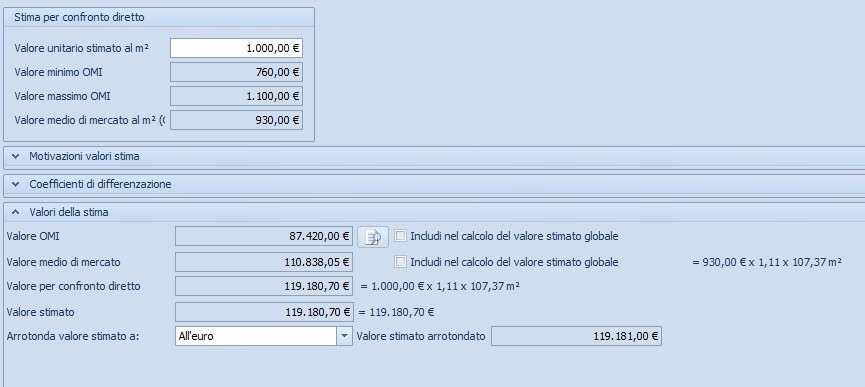This screenshot has height=387, width=865.
Task: Click the Valore stimato arrotondato field
Action: pos(576,336)
